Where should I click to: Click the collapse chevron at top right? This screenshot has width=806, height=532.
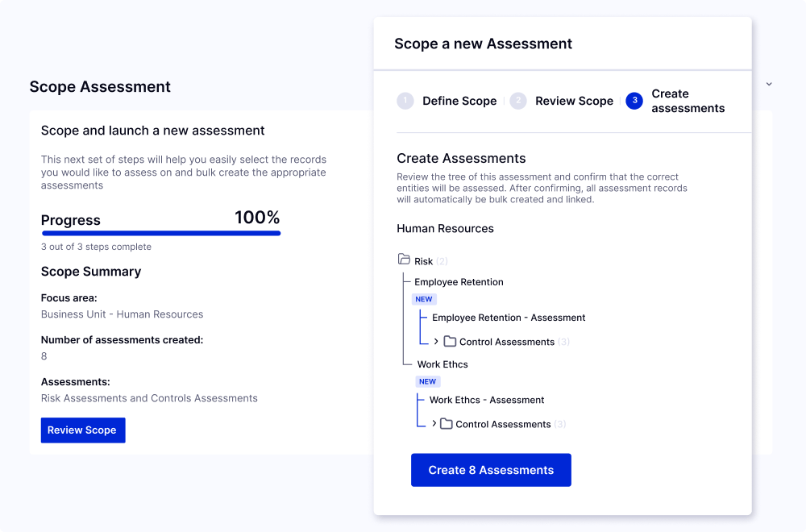click(769, 84)
